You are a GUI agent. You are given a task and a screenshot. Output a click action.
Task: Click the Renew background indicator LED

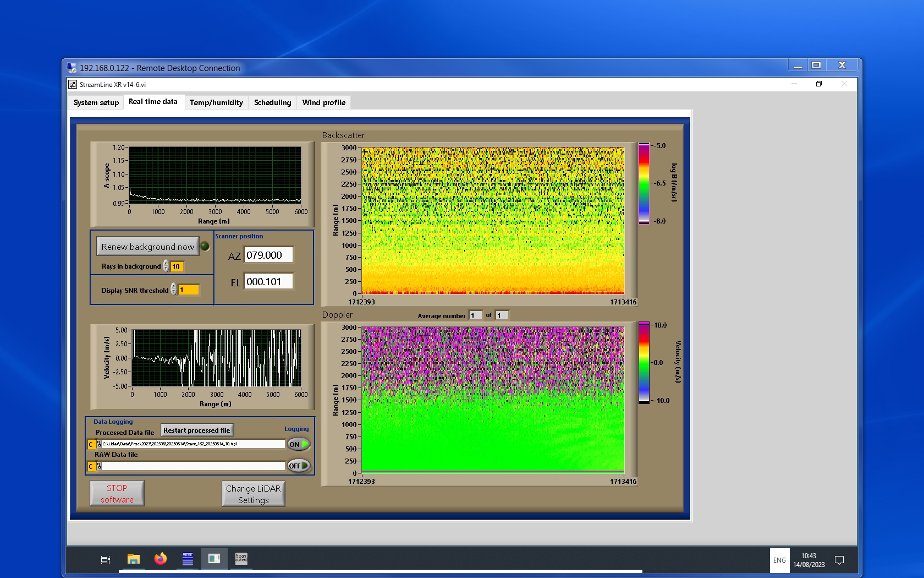pyautogui.click(x=205, y=247)
